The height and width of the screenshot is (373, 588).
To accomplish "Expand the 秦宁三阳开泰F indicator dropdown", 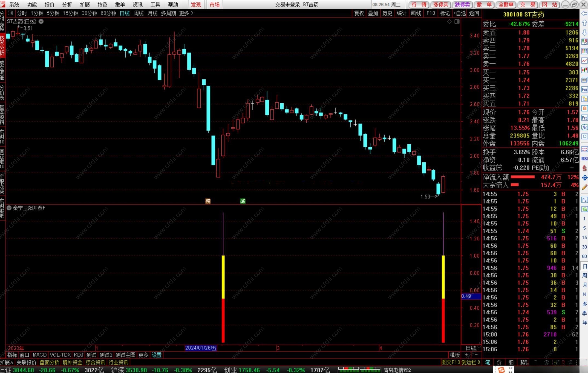I will click(x=9, y=208).
